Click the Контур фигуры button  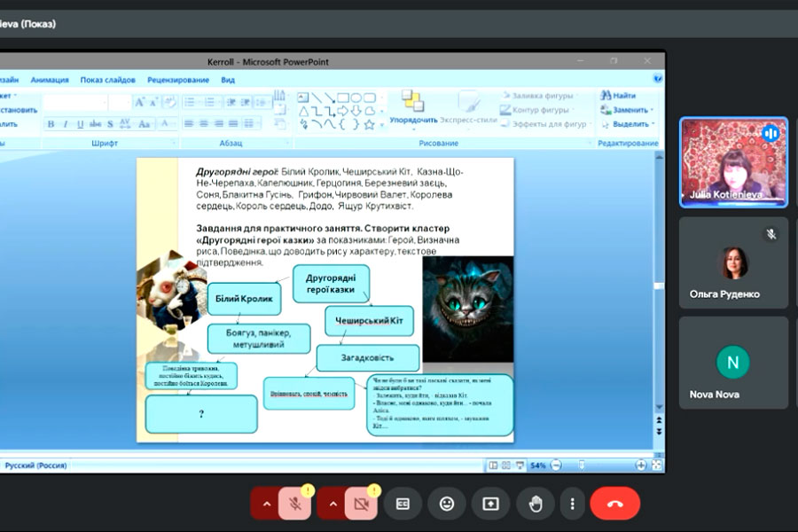point(539,110)
